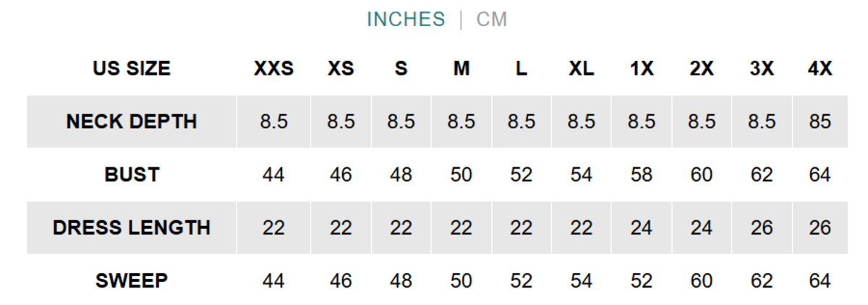Click the DRESS LENGTH row label
Screen dimensions: 868x305
click(132, 227)
